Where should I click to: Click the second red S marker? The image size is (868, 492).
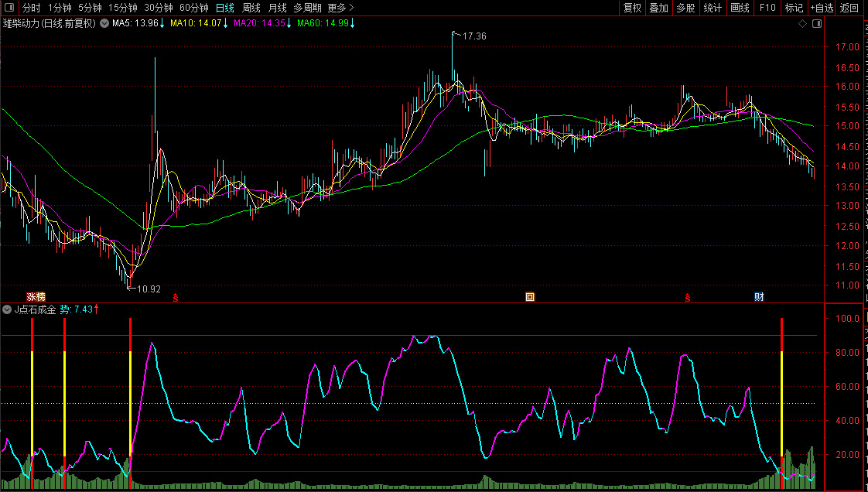point(687,297)
